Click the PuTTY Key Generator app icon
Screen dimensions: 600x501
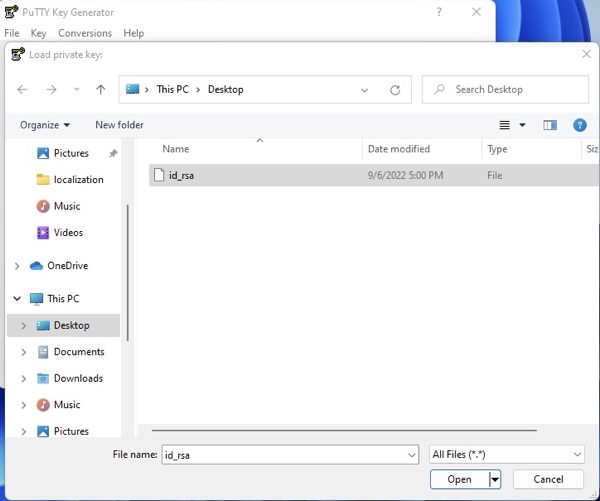[11, 12]
